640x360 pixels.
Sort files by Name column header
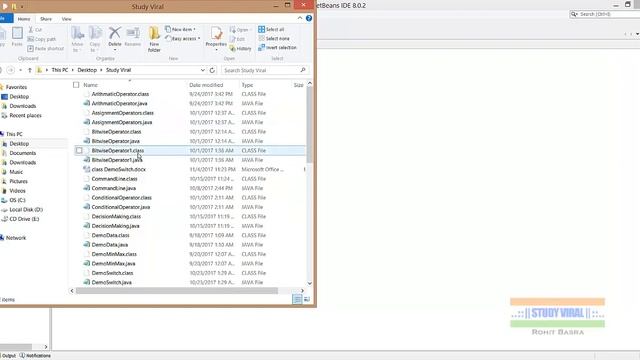click(x=91, y=85)
